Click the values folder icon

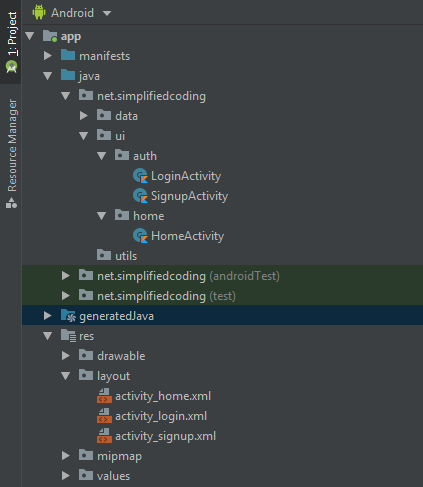click(86, 475)
